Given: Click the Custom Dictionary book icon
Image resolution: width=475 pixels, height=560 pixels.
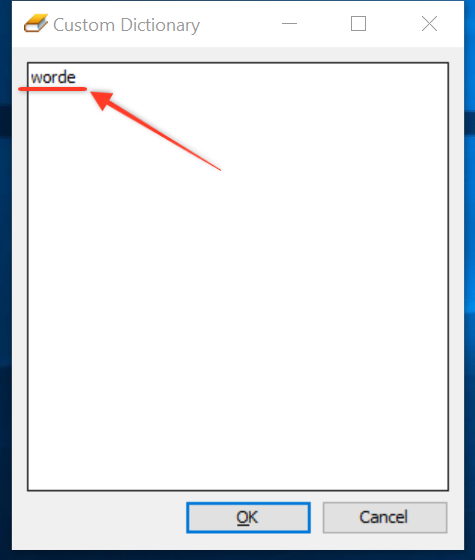Looking at the screenshot, I should (x=36, y=24).
